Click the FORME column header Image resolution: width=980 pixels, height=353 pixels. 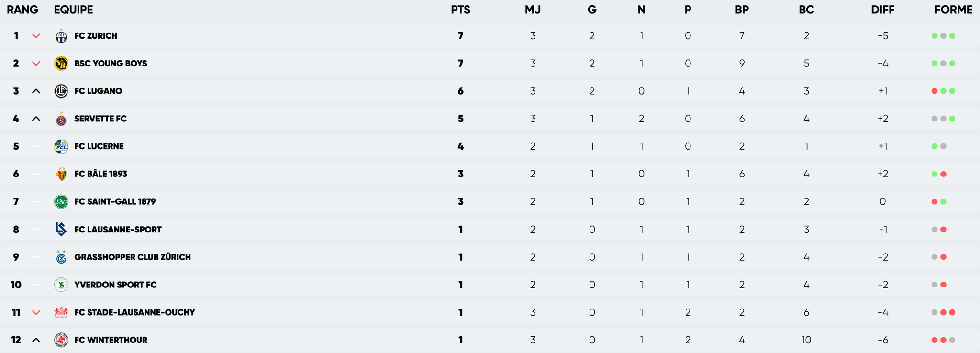(953, 10)
